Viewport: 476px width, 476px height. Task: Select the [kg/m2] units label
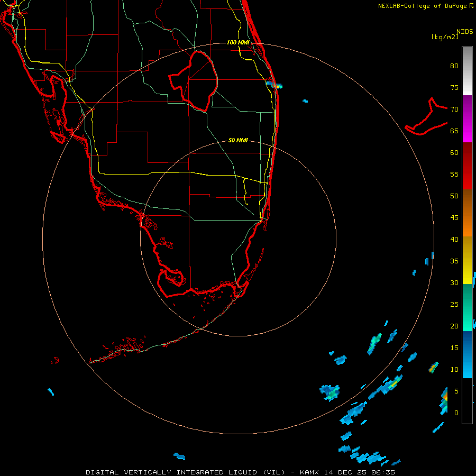click(x=445, y=37)
